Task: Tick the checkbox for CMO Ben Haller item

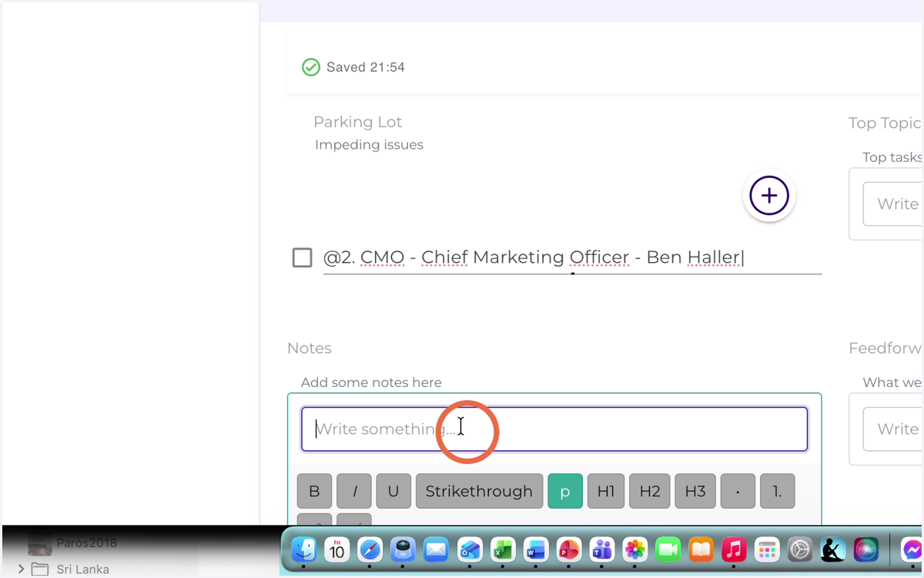Action: [303, 257]
